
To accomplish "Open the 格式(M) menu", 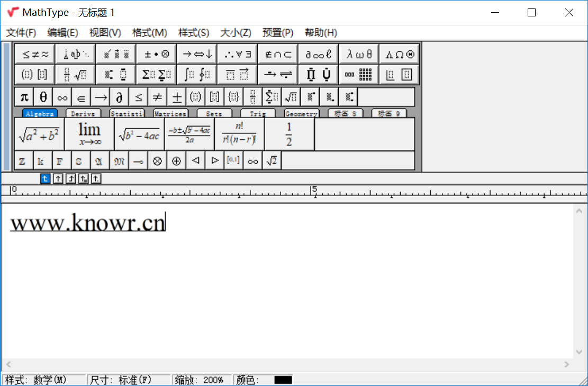I will (150, 33).
